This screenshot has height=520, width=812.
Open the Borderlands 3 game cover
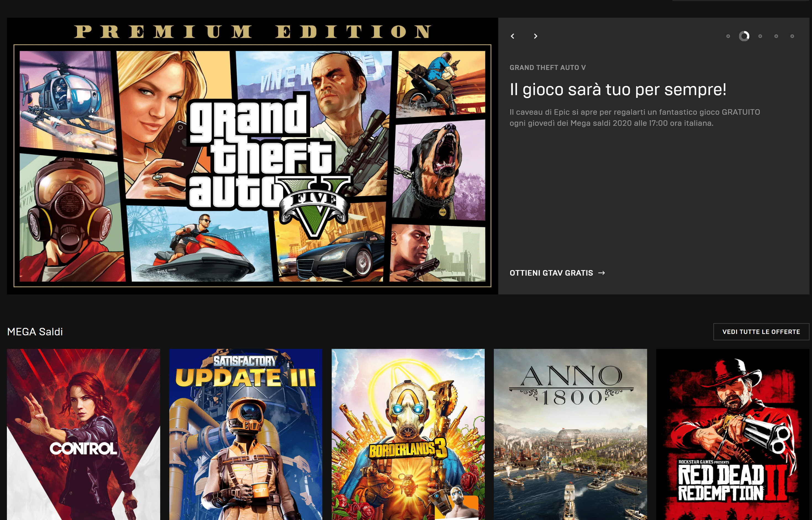click(x=408, y=434)
